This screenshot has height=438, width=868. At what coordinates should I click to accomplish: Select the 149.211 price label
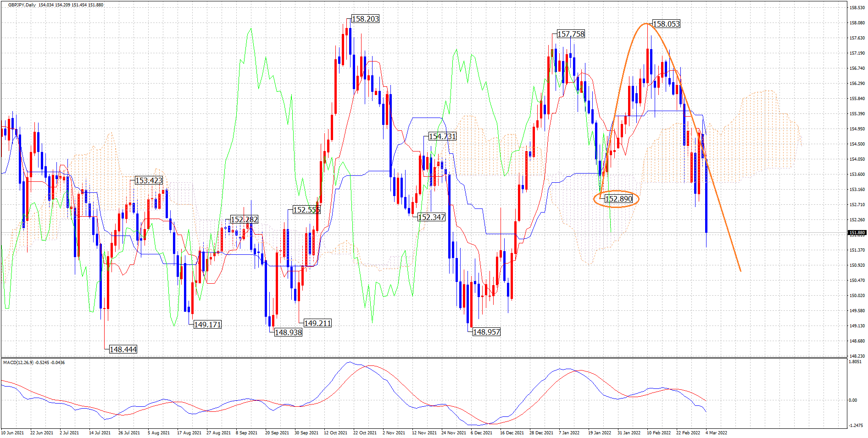pyautogui.click(x=317, y=323)
